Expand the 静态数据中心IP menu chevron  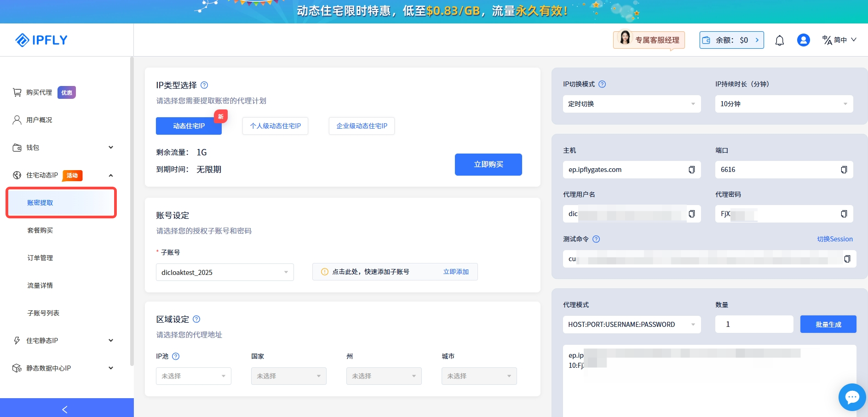111,368
